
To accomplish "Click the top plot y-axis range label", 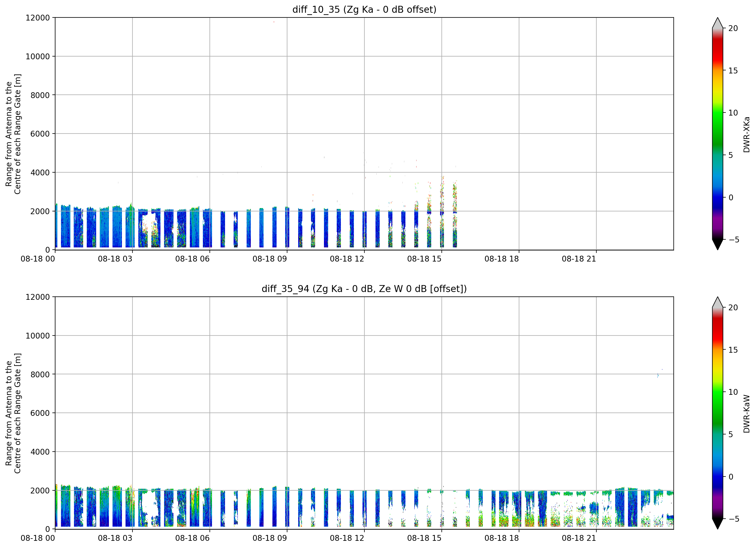I will tap(13, 134).
